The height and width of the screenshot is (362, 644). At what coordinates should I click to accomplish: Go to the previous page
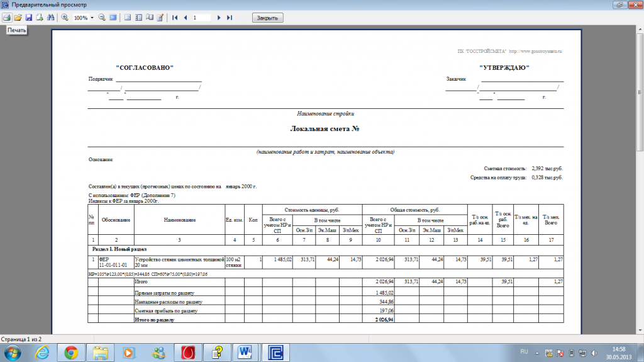pos(186,18)
